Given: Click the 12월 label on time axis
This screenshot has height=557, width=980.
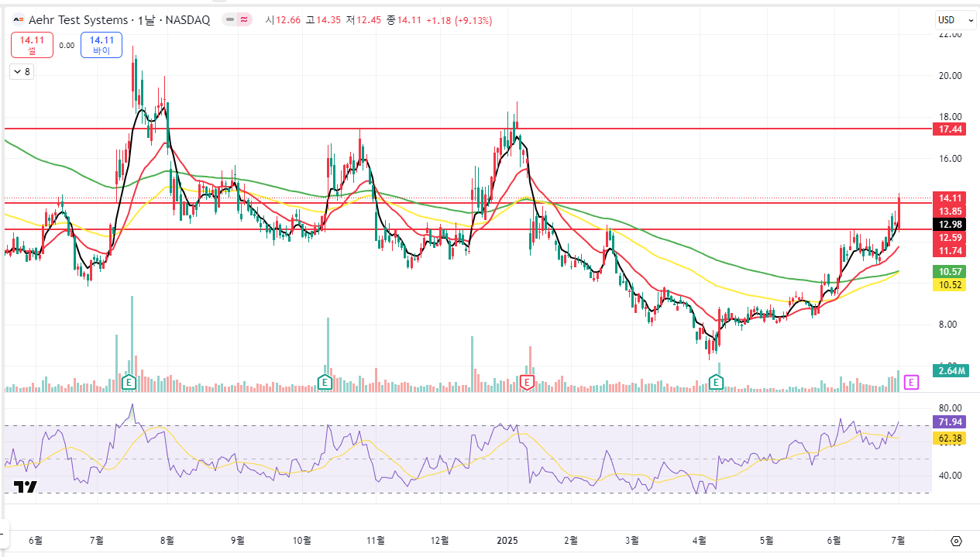Looking at the screenshot, I should click(x=439, y=540).
